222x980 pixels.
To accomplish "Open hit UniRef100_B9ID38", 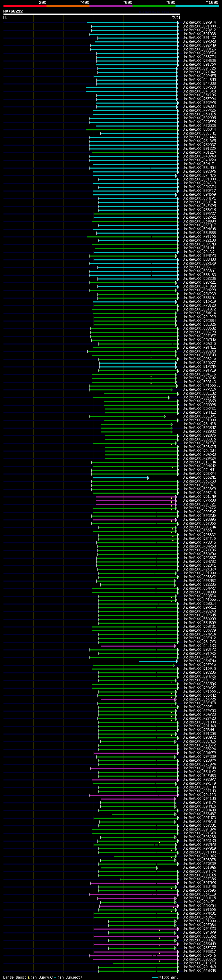I will [199, 34].
